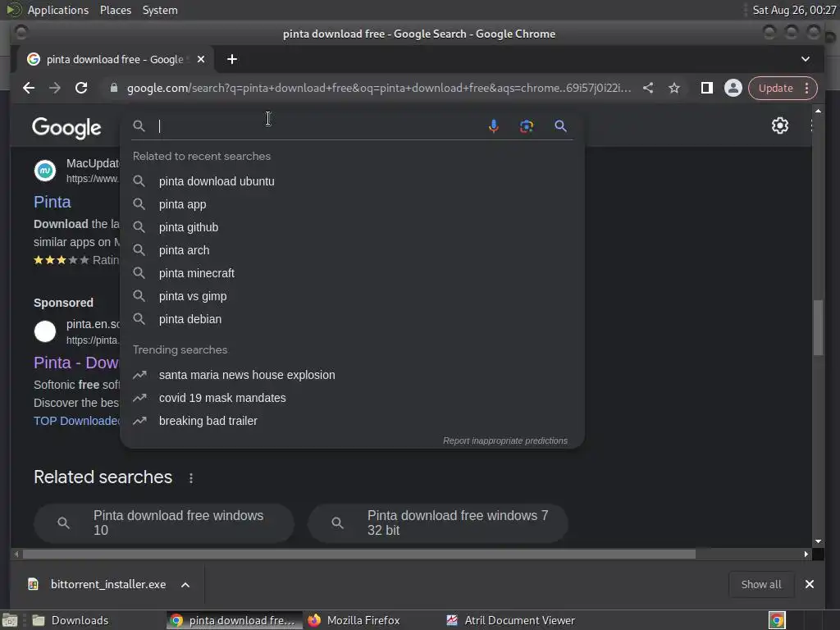Select suggestion pinta arch
The height and width of the screenshot is (630, 840).
(x=352, y=250)
